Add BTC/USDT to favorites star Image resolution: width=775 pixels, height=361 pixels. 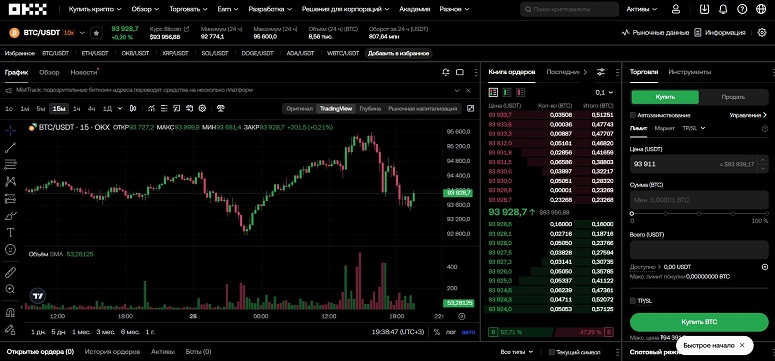96,33
